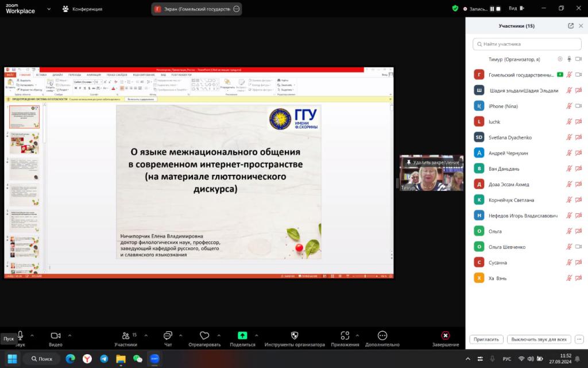Toggle video camera in meeting toolbar
Viewport: 588px width, 368px height.
(x=56, y=336)
